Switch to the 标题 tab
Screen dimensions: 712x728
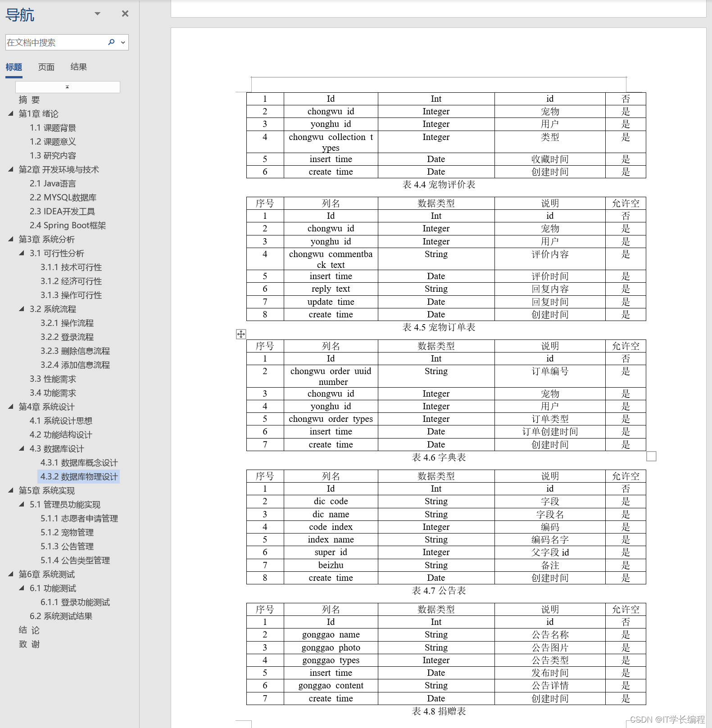[14, 67]
